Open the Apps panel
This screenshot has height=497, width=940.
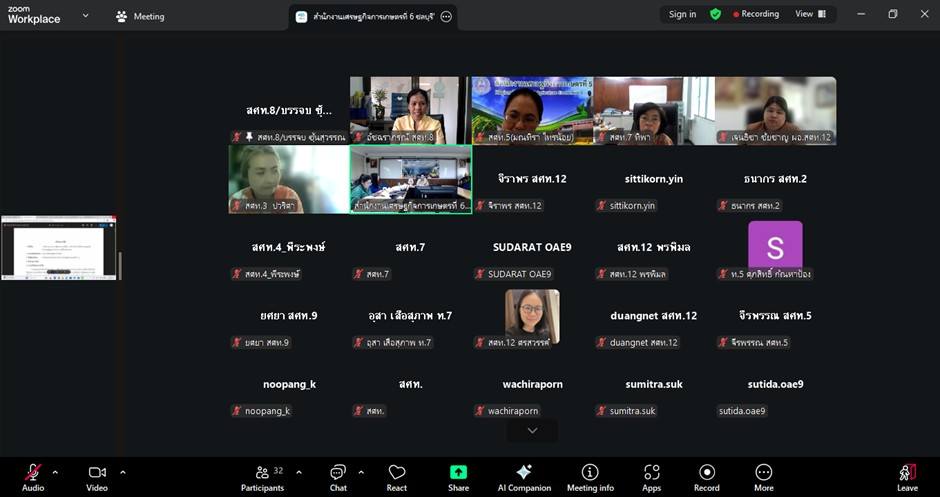tap(652, 475)
